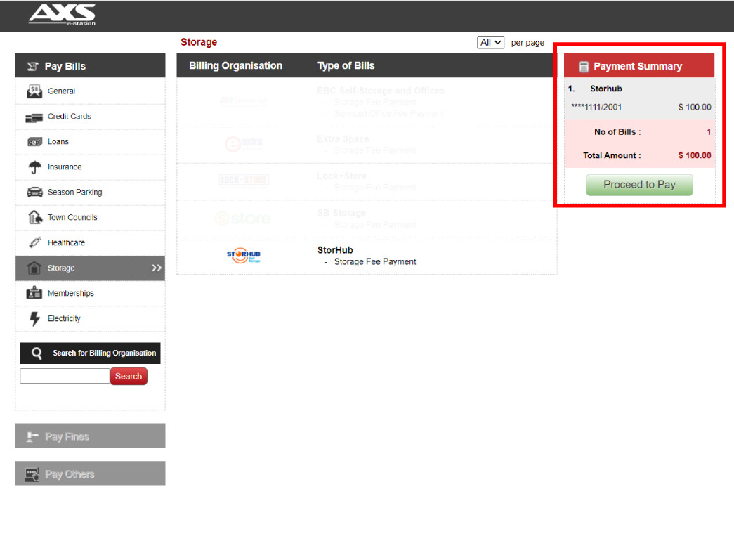
Task: Click the account number ****1111/2001
Action: (596, 108)
